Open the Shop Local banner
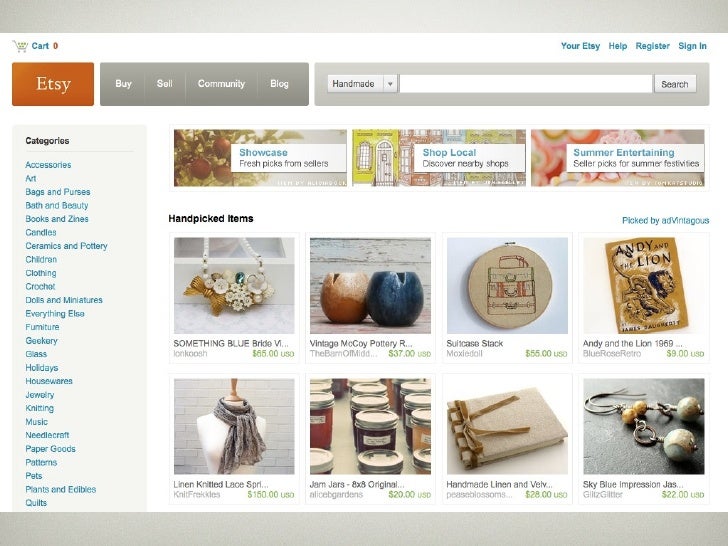The height and width of the screenshot is (546, 728). tap(439, 158)
